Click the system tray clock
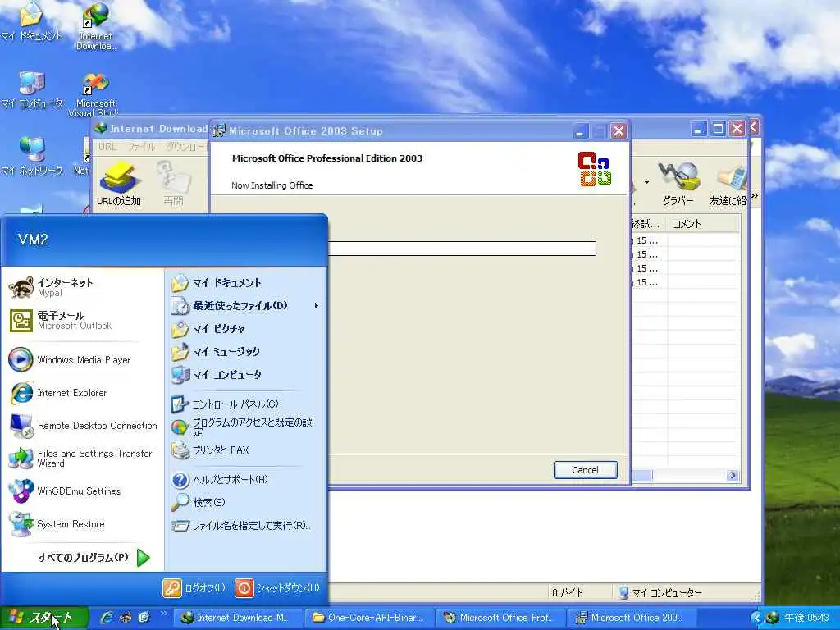The width and height of the screenshot is (840, 630). [807, 618]
